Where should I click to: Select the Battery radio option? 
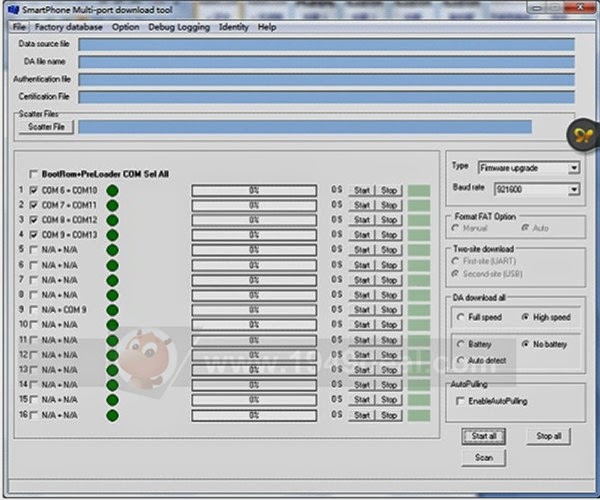pyautogui.click(x=461, y=344)
